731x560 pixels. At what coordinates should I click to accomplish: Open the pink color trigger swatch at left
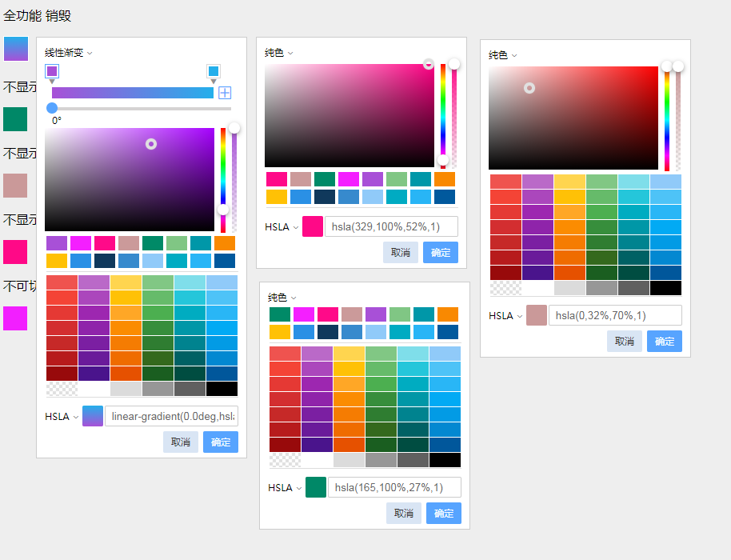point(15,252)
